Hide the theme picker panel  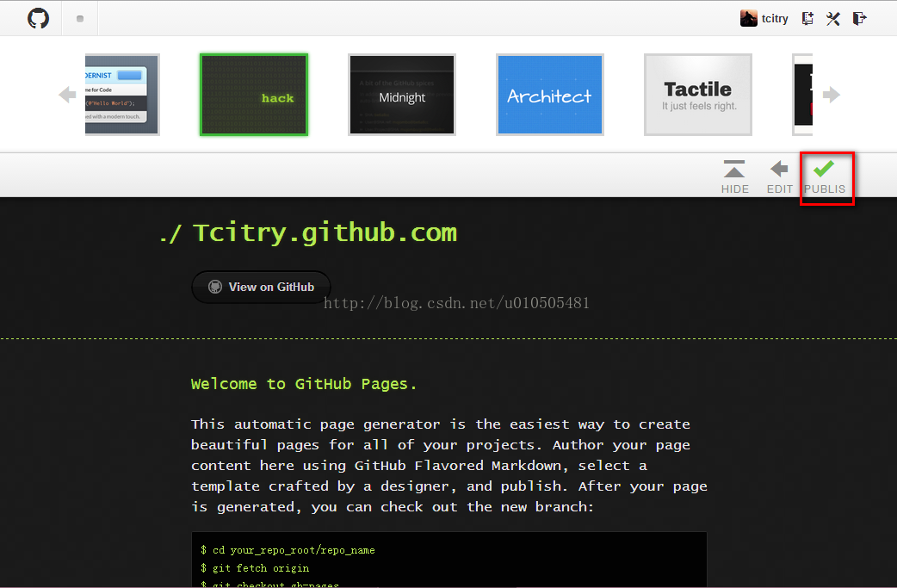pyautogui.click(x=734, y=176)
